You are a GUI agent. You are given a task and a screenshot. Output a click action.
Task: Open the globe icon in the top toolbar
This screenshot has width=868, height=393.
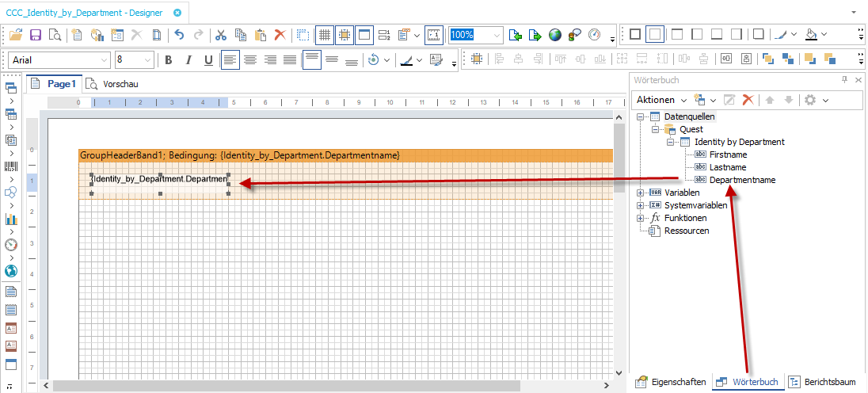click(555, 35)
